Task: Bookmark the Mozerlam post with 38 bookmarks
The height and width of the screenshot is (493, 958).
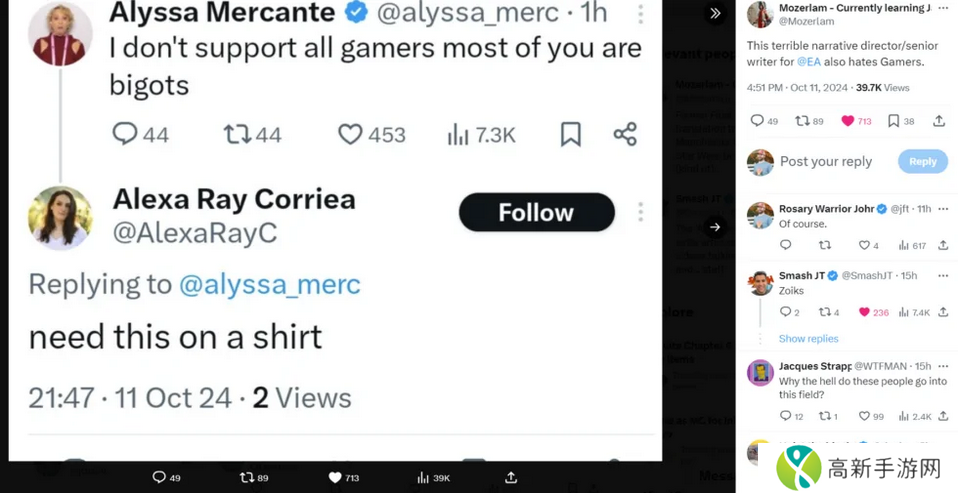Action: tap(894, 121)
